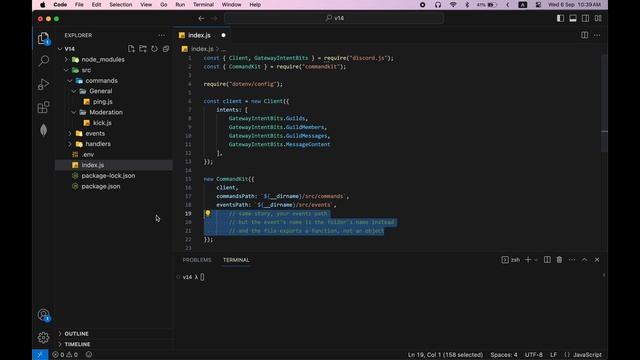640x360 pixels.
Task: Open explorer Views and More Actions menu
Action: click(162, 36)
